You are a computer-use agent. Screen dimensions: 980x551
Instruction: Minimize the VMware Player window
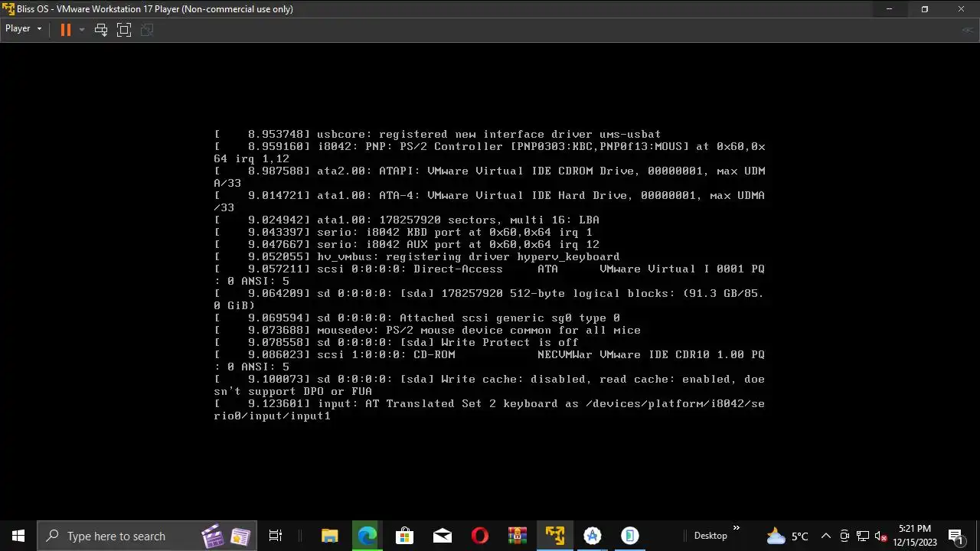pos(889,9)
